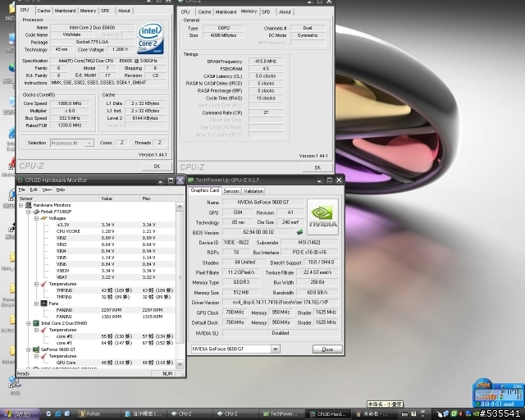This screenshot has height=420, width=525.
Task: Open the Mainboard tab in the left CPU-Z window
Action: click(x=65, y=11)
